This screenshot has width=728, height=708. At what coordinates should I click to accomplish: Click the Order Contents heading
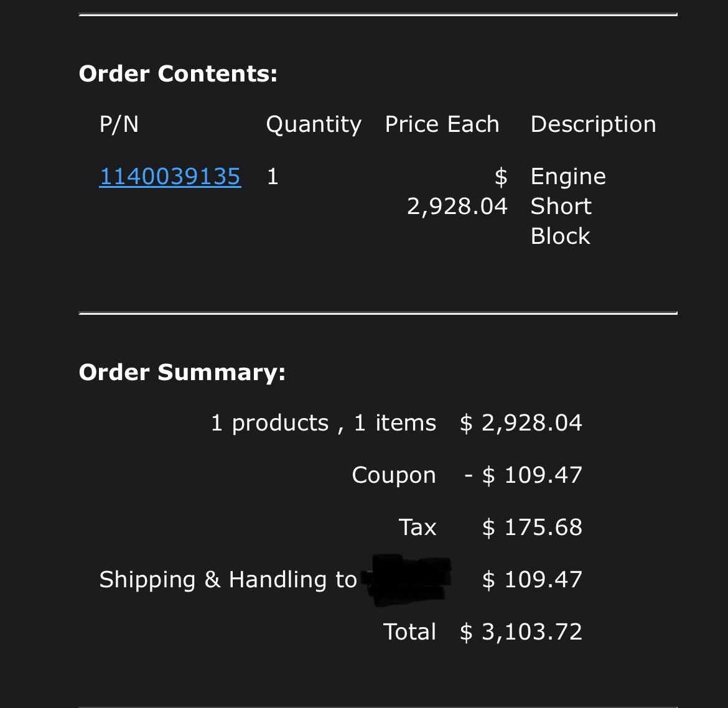(179, 73)
